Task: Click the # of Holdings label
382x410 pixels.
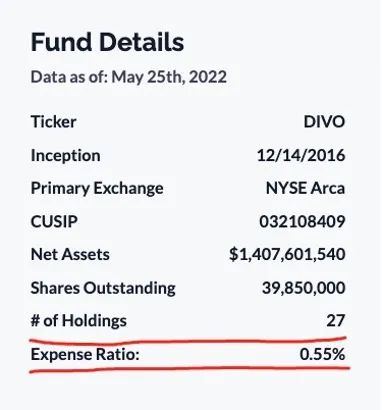Action: (x=79, y=321)
